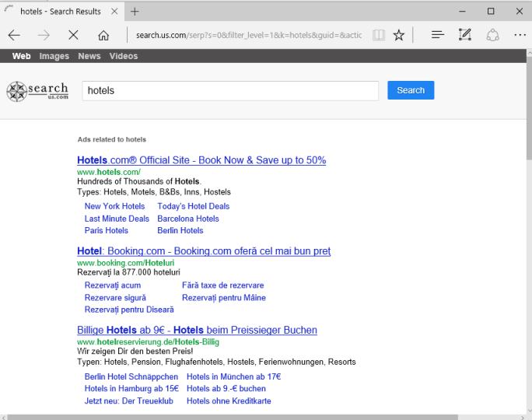This screenshot has width=532, height=420.
Task: Open Billige Hotels ab 9€ ad headline
Action: (197, 330)
